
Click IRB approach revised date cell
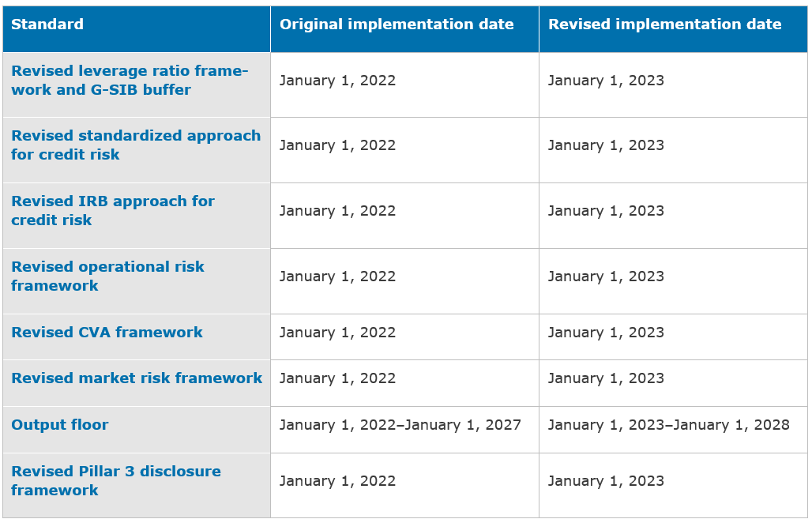606,211
